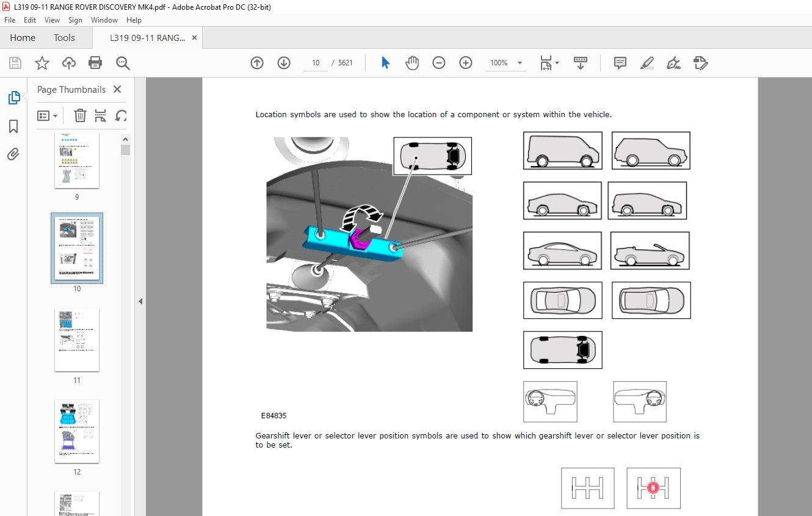This screenshot has width=812, height=516.
Task: Select the page 11 thumbnail
Action: coord(77,340)
